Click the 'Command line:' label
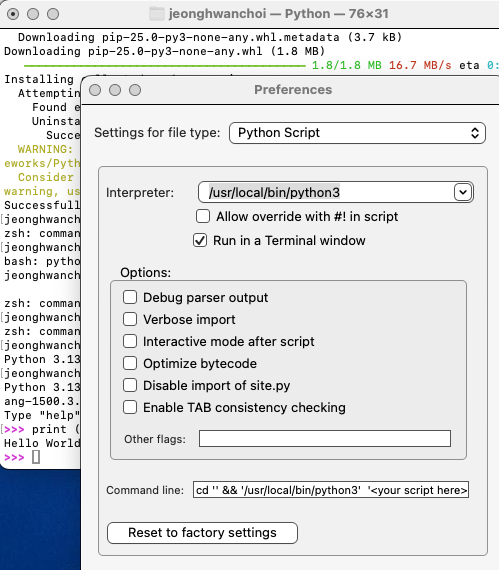Viewport: 499px width, 570px height. pos(145,490)
